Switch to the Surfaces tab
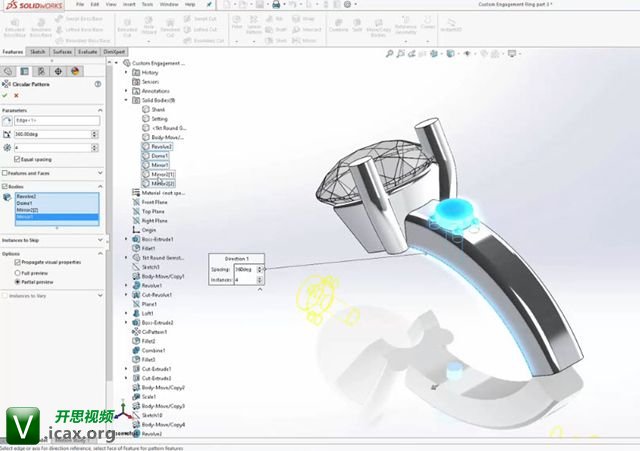640x451 pixels. (x=62, y=52)
